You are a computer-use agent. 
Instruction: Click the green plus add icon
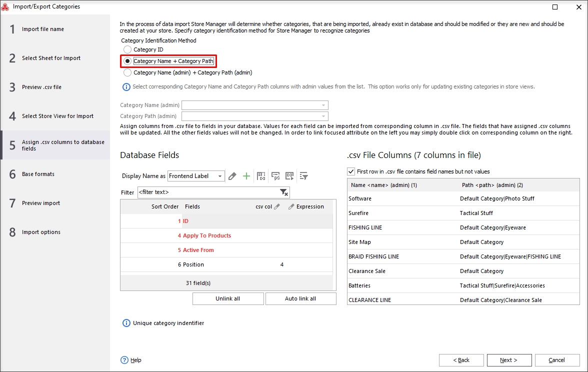(x=246, y=176)
